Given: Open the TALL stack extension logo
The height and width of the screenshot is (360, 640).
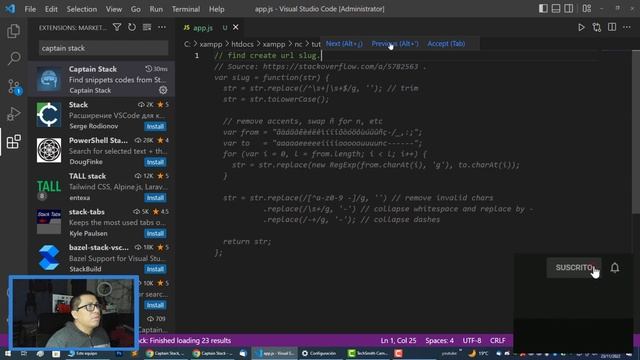Looking at the screenshot, I should pyautogui.click(x=49, y=187).
